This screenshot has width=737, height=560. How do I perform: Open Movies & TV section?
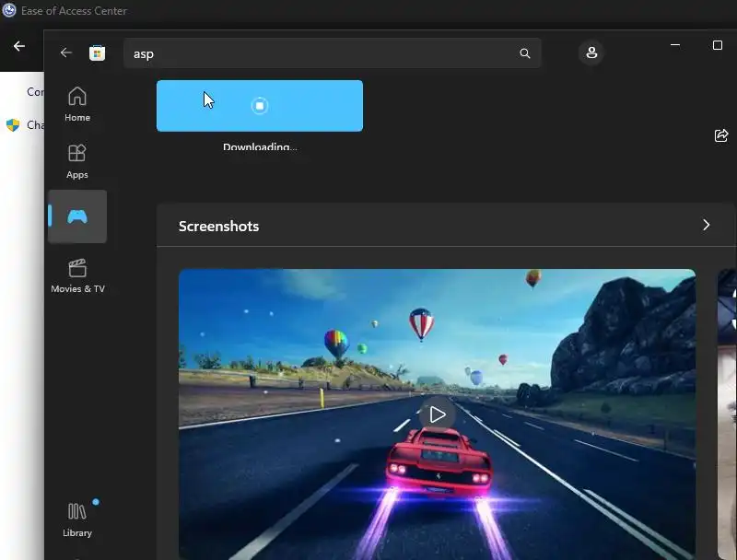(77, 275)
